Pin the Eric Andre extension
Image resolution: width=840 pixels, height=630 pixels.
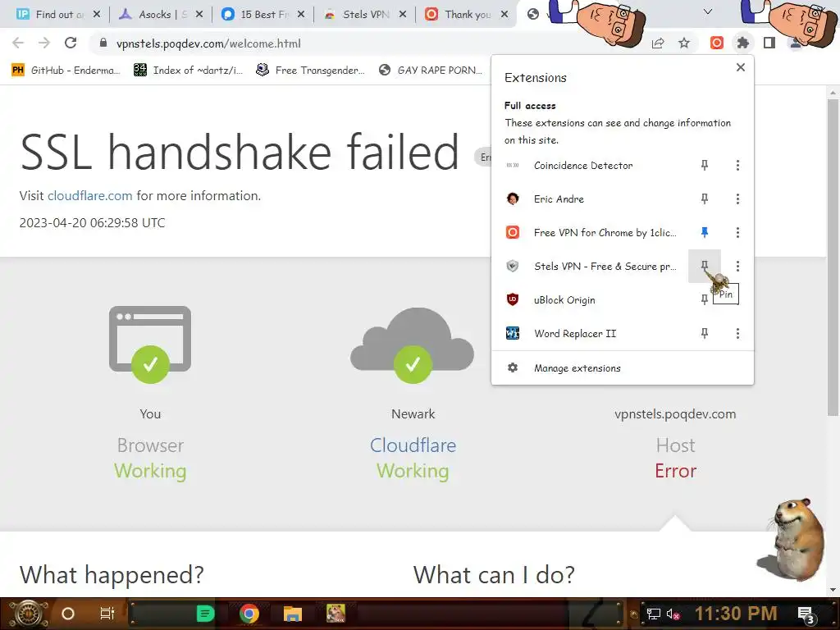coord(705,199)
